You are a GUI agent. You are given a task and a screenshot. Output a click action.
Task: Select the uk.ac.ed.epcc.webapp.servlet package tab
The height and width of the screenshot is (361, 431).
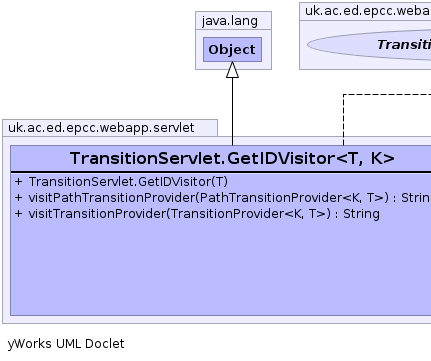pos(110,128)
